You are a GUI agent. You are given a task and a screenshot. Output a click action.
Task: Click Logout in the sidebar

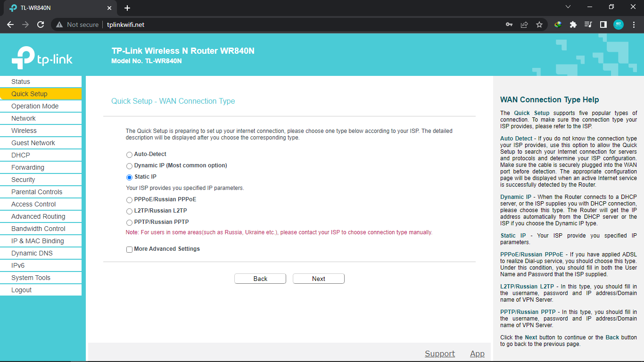41,290
